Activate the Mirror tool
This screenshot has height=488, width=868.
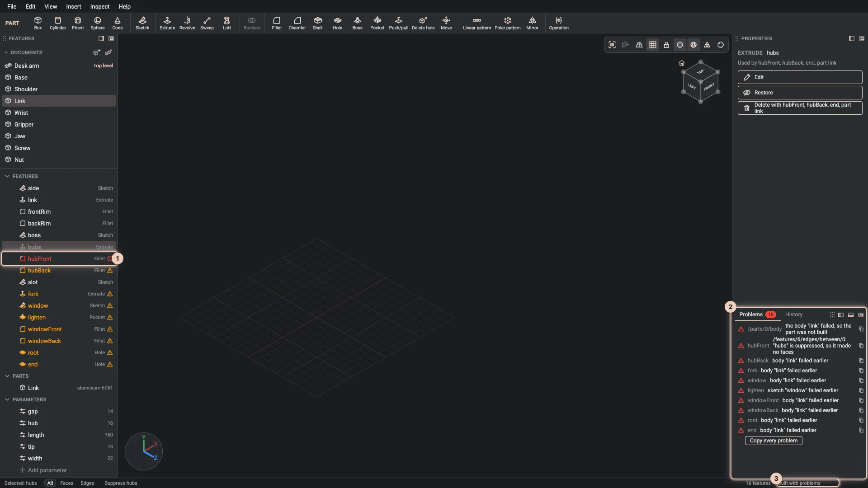coord(533,23)
